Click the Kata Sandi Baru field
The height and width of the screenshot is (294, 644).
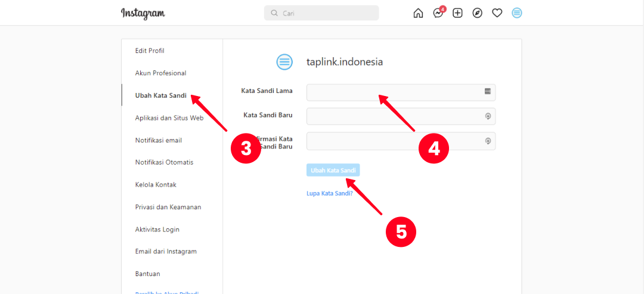click(401, 116)
